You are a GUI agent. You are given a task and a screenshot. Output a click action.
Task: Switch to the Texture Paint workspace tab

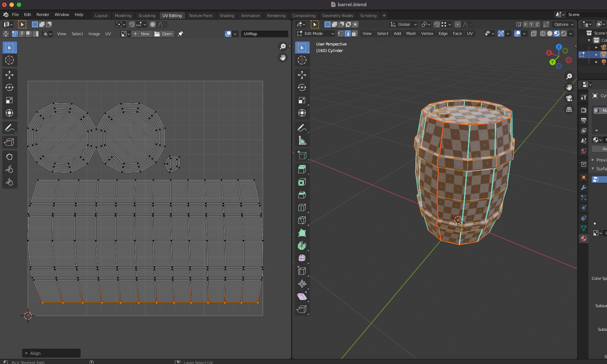pyautogui.click(x=200, y=16)
